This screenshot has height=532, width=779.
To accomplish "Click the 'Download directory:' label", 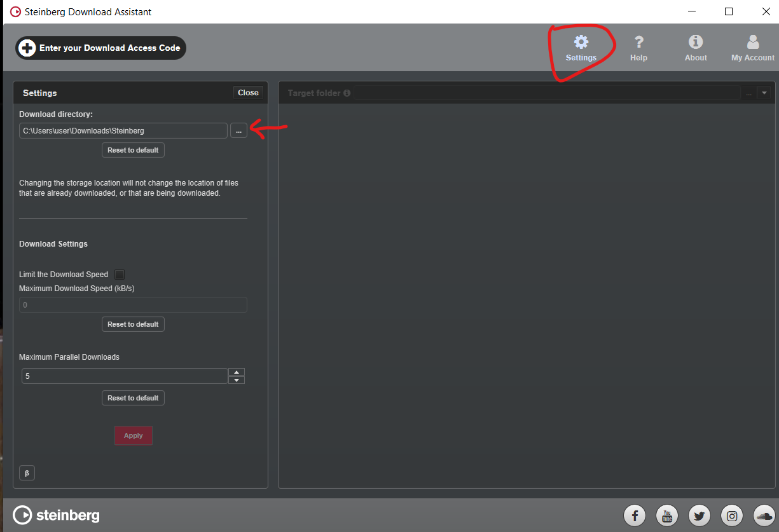I will click(56, 114).
